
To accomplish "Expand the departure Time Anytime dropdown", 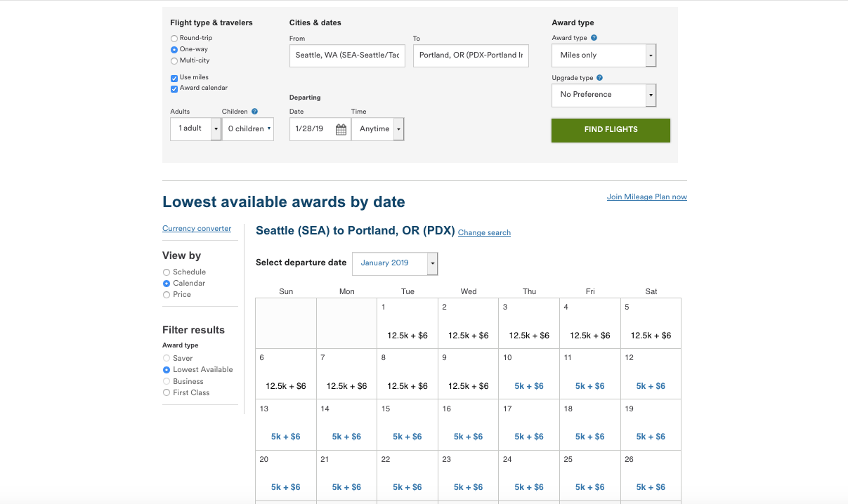I will (x=377, y=129).
